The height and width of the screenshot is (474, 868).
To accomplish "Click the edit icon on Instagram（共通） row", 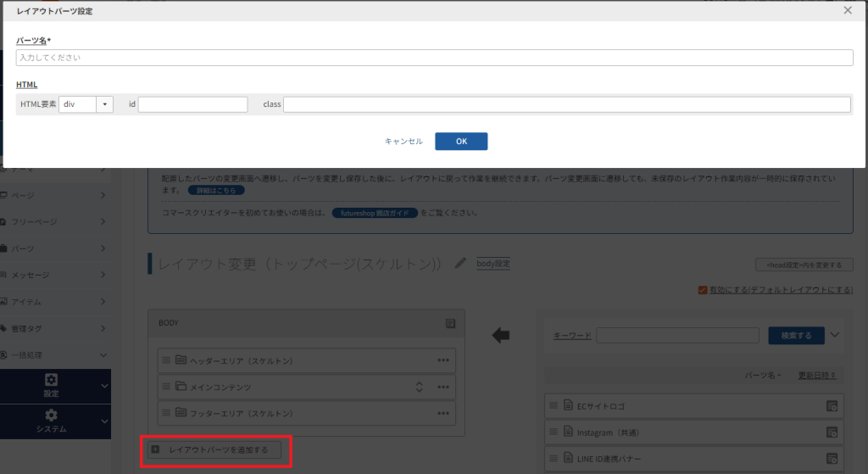I will (832, 432).
